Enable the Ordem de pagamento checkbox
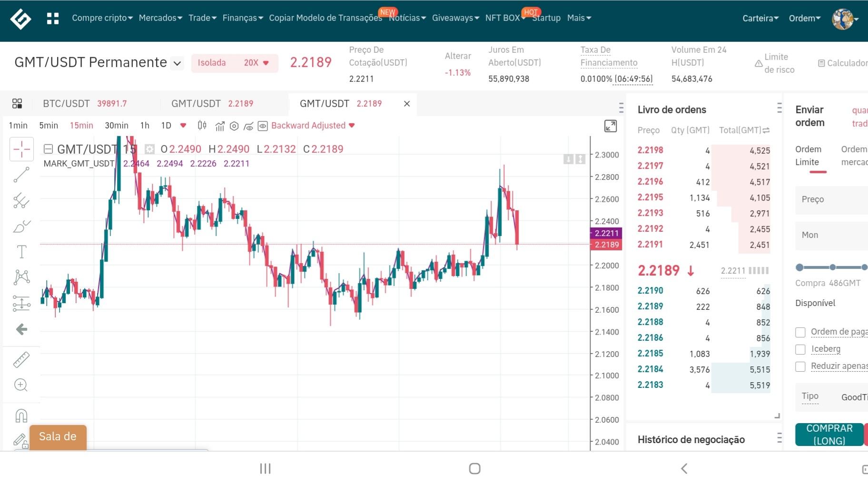This screenshot has height=485, width=868. click(800, 332)
